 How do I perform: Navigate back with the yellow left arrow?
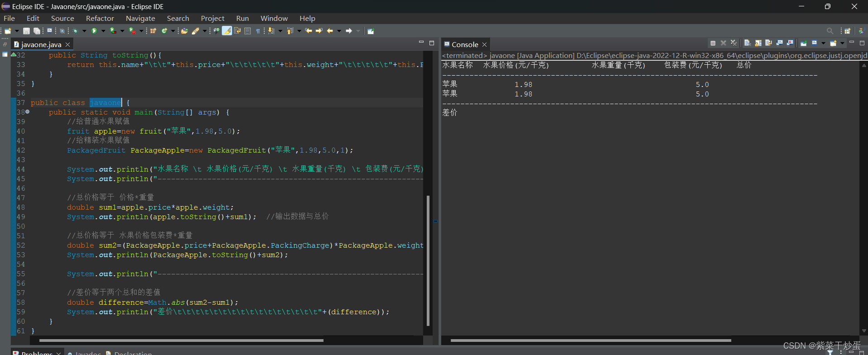[329, 31]
